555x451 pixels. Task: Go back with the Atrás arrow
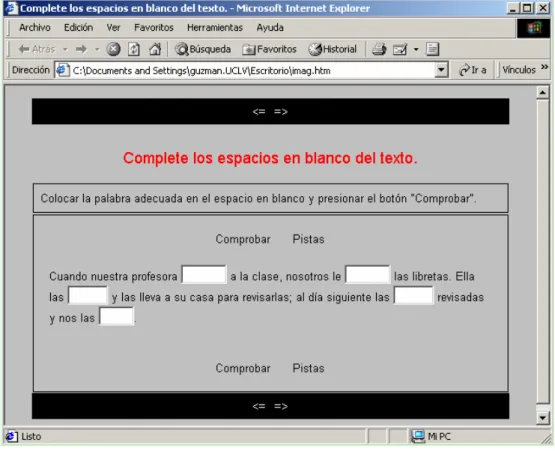point(36,49)
